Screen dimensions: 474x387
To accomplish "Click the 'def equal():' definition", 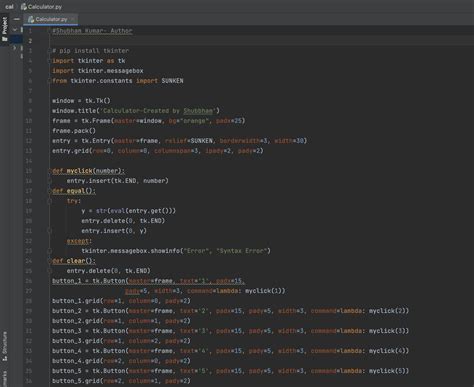I will 74,191.
